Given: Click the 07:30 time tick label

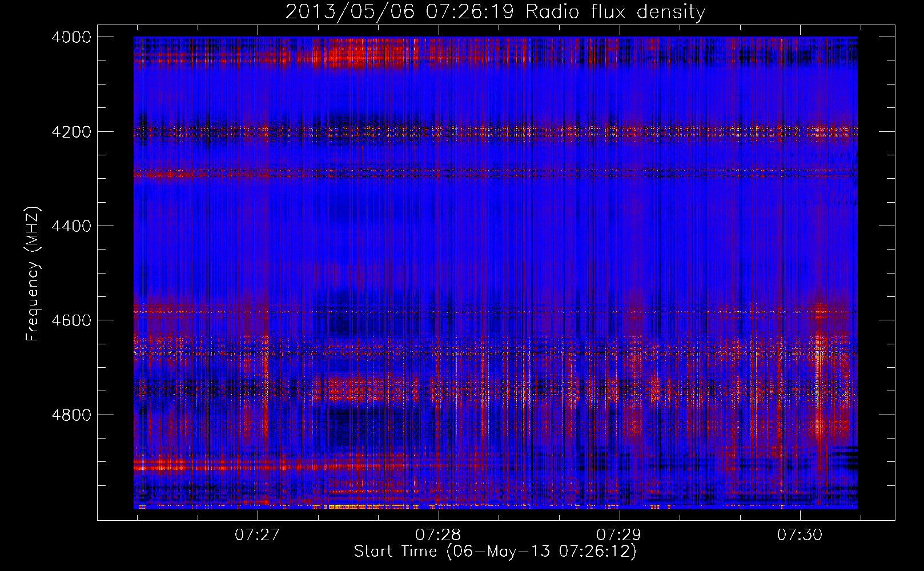Looking at the screenshot, I should [800, 535].
